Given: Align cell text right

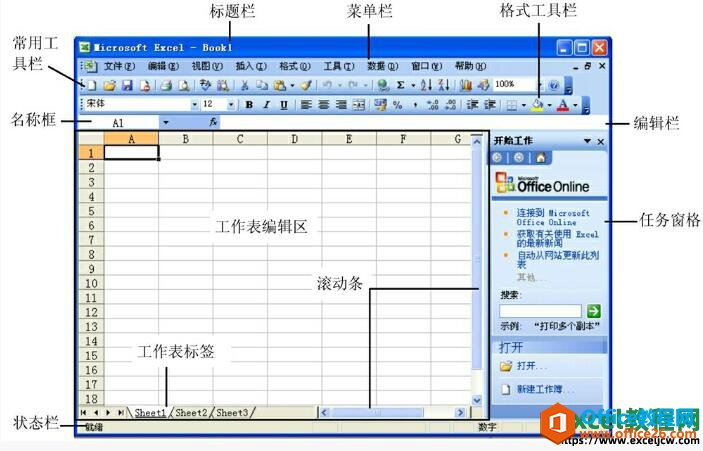Looking at the screenshot, I should click(341, 105).
